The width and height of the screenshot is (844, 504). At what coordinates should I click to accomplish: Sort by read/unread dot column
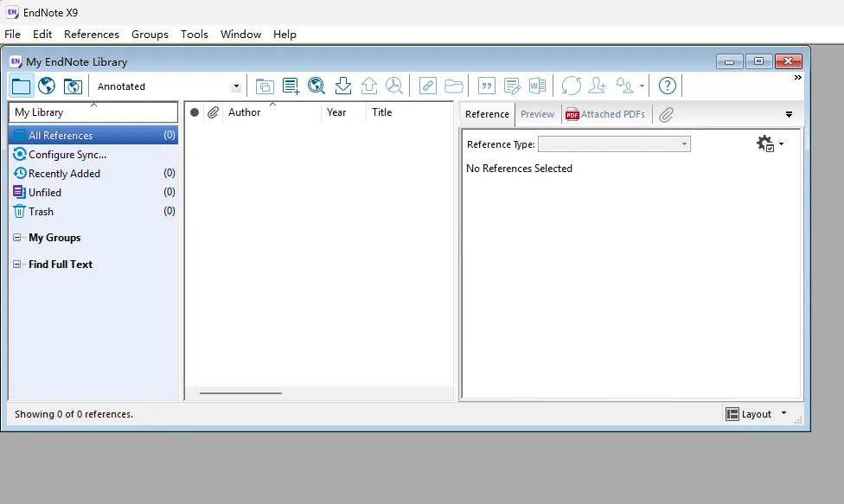click(x=195, y=112)
